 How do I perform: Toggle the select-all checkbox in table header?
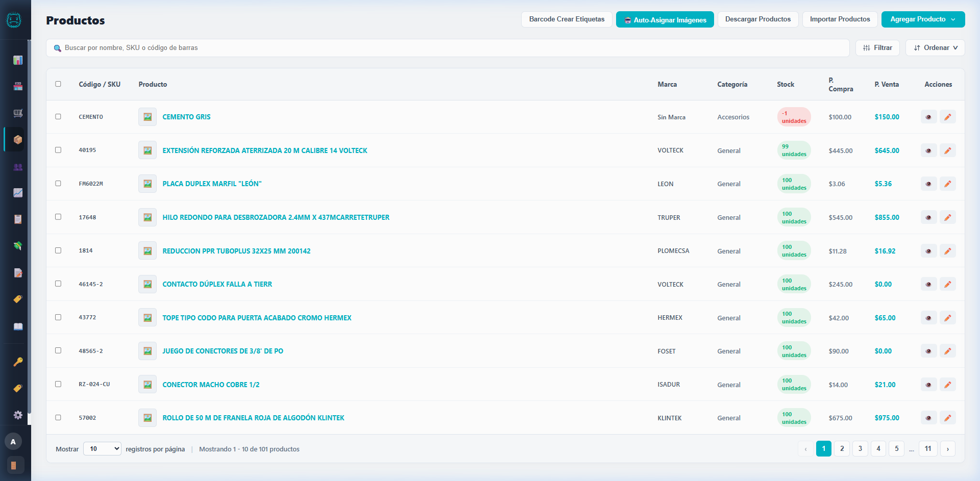tap(58, 84)
